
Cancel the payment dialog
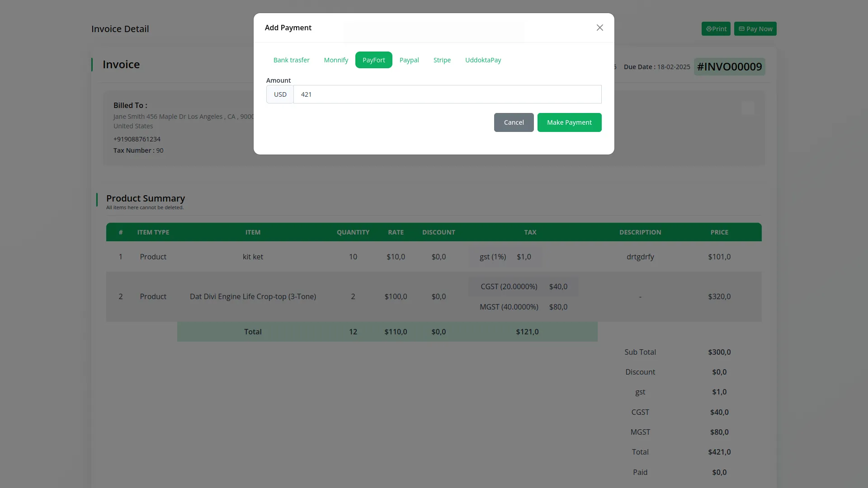514,122
